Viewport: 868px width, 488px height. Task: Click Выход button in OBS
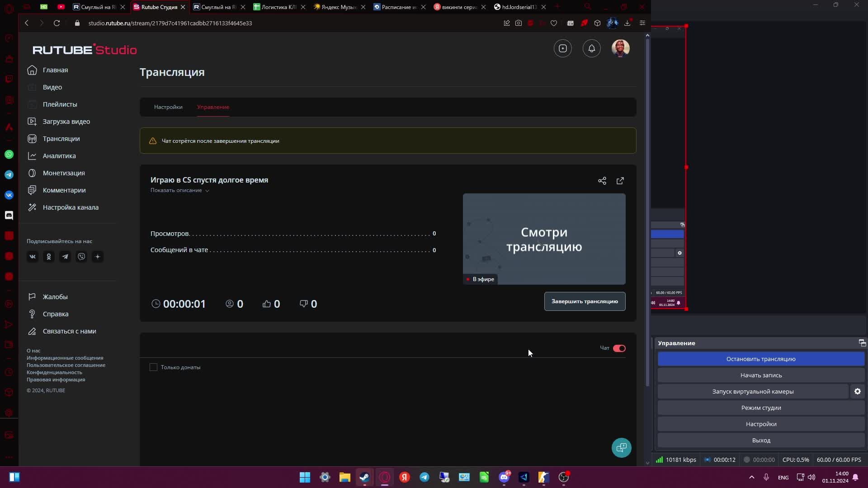coord(761,441)
